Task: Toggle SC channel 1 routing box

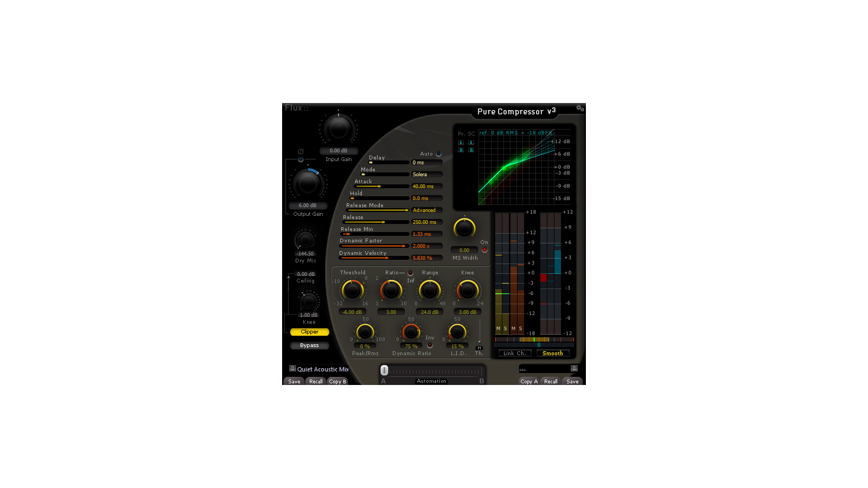Action: pyautogui.click(x=471, y=143)
